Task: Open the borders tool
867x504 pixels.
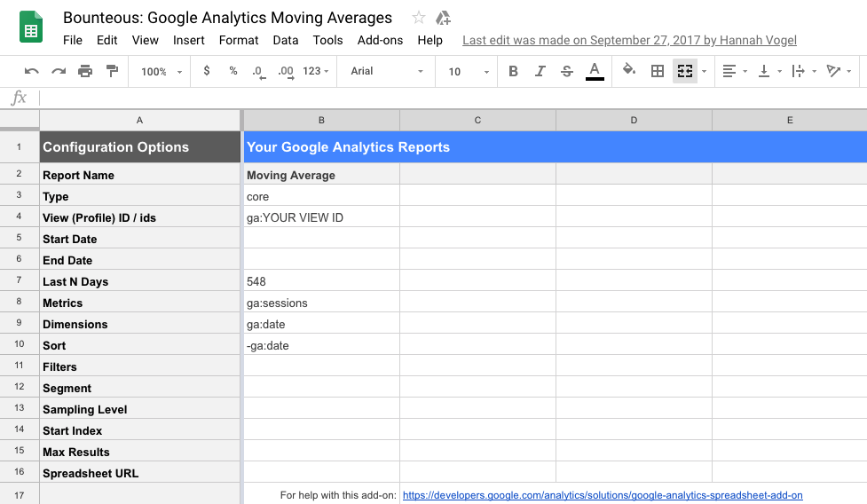Action: (x=658, y=71)
